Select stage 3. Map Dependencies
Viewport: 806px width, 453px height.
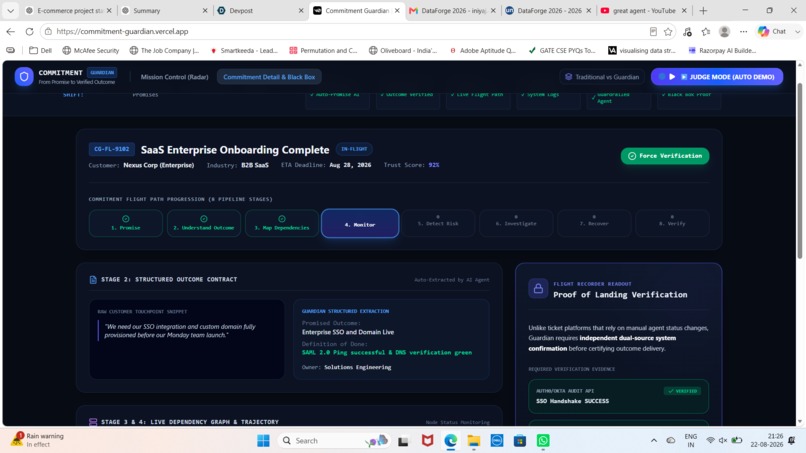pyautogui.click(x=282, y=223)
